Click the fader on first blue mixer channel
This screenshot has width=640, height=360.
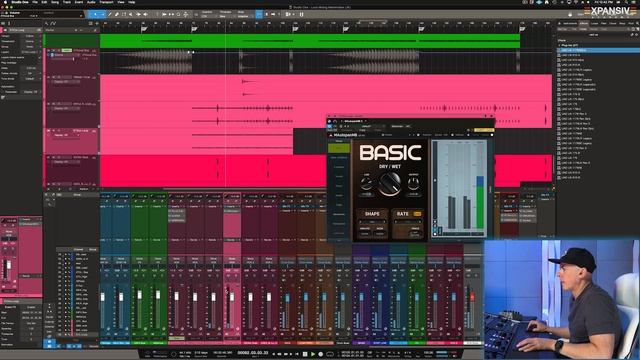pos(103,297)
